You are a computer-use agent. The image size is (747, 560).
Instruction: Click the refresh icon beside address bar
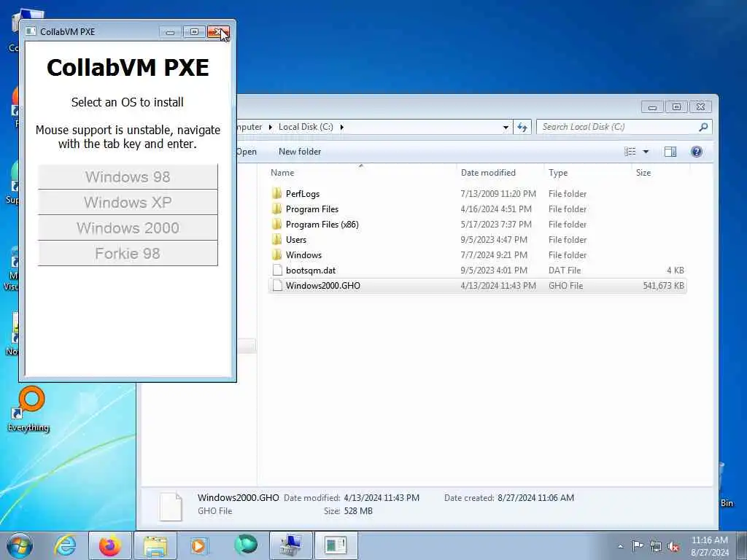[x=522, y=127]
